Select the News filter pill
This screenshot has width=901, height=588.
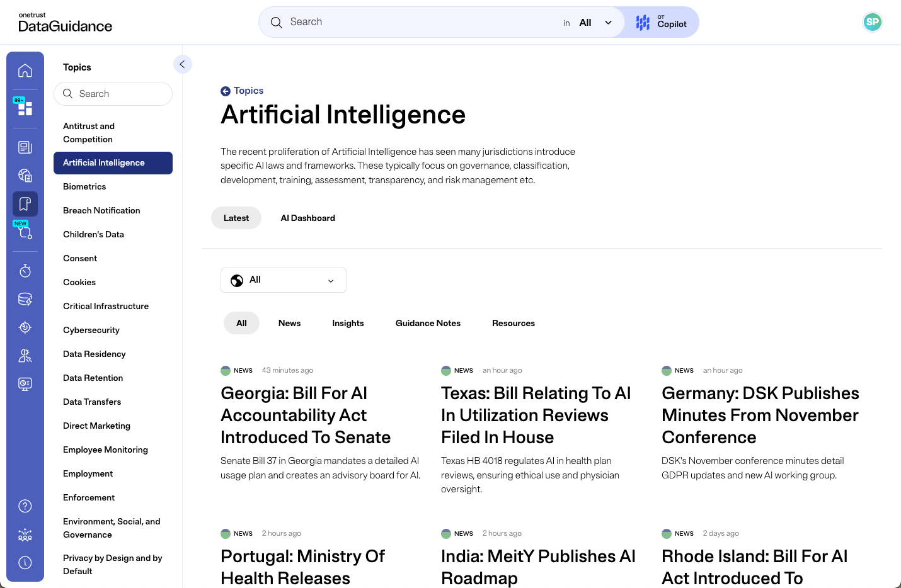pos(289,323)
